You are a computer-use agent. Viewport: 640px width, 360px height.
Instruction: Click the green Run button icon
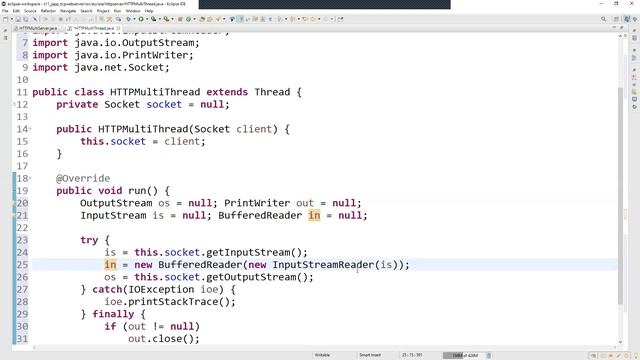[x=141, y=19]
